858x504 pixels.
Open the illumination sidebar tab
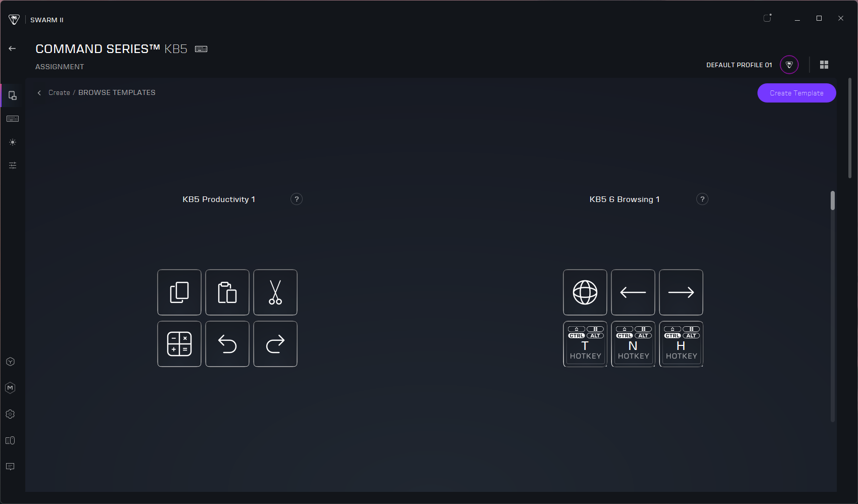click(x=13, y=142)
